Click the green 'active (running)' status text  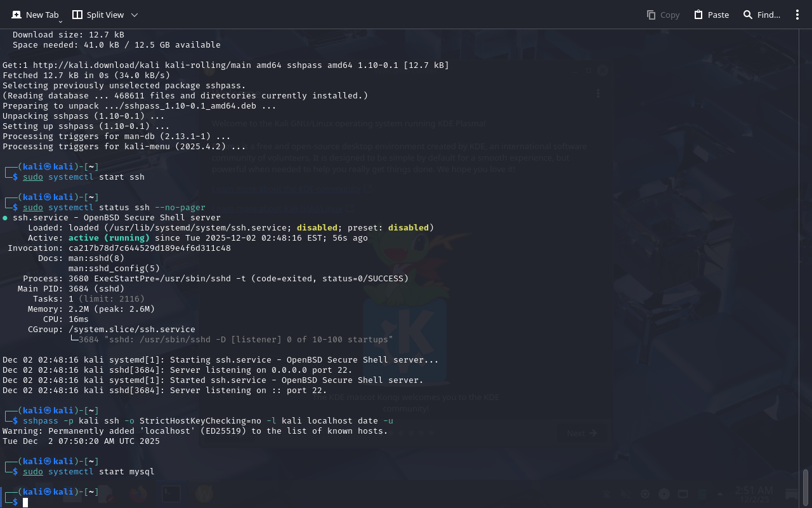[x=109, y=238]
